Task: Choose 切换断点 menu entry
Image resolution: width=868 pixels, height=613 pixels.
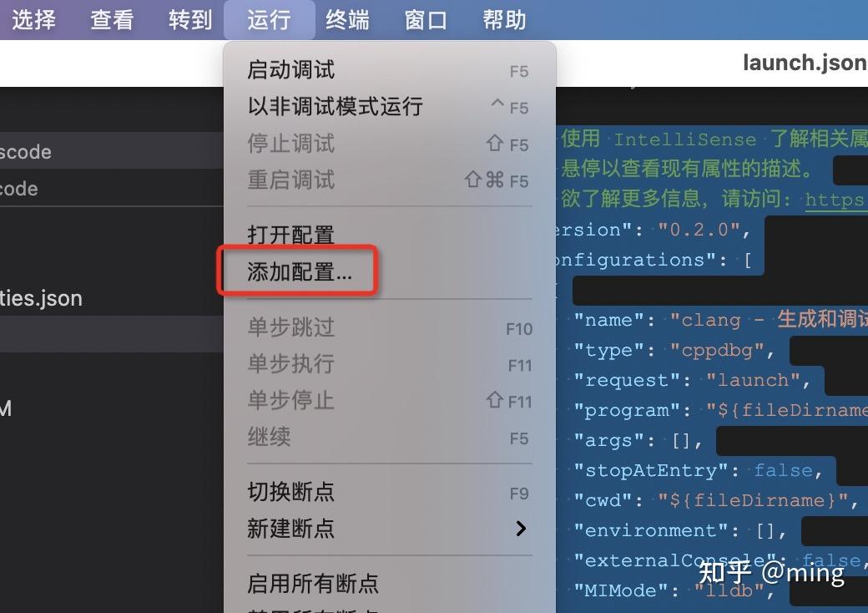Action: (x=389, y=492)
